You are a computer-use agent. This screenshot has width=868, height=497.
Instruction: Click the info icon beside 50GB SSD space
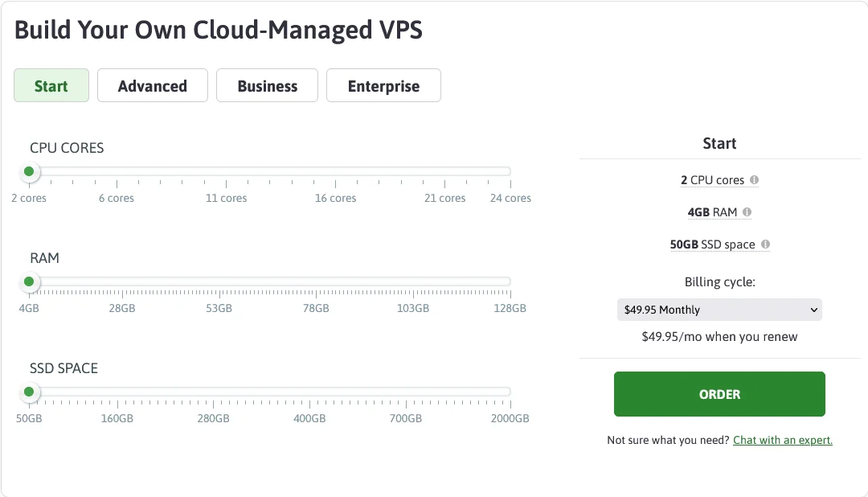(x=764, y=244)
